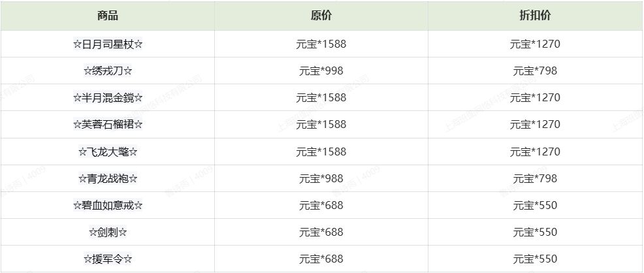644x273 pixels.
Task: Click the original price 元宝*998 cell
Action: click(x=321, y=71)
